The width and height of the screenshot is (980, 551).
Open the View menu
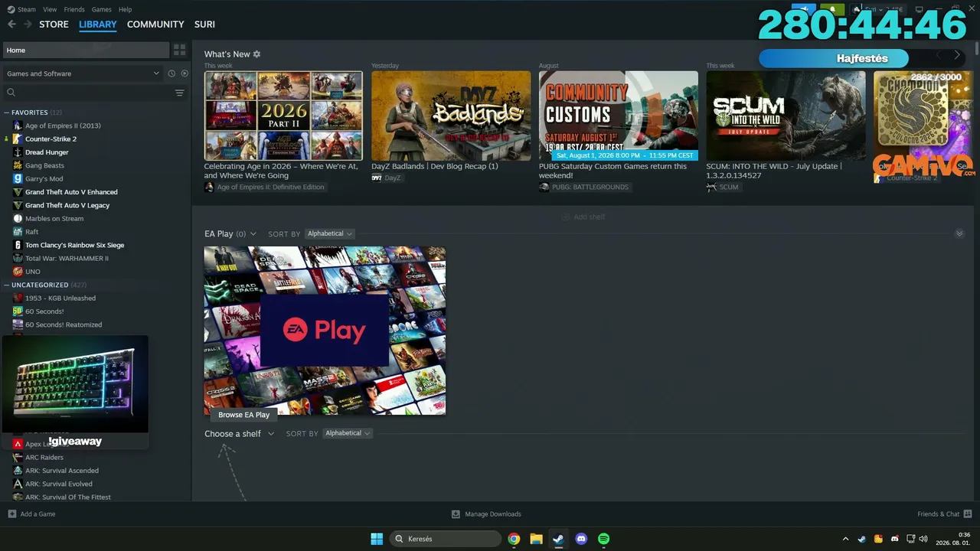[50, 9]
